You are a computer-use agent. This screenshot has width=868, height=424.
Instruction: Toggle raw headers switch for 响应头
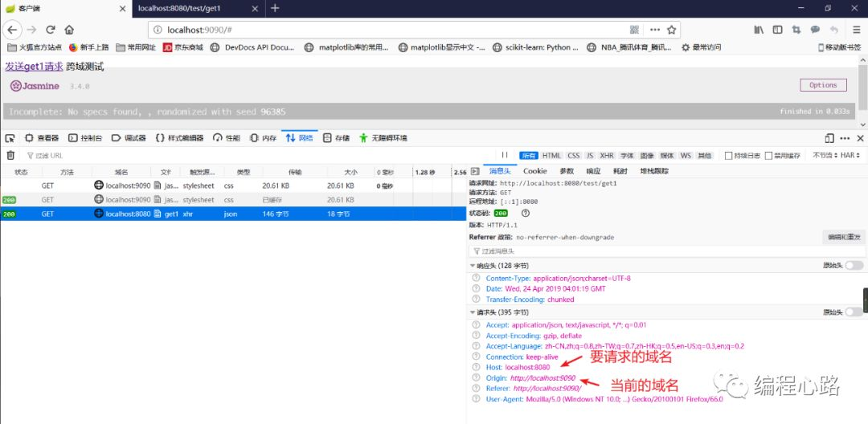(x=854, y=265)
